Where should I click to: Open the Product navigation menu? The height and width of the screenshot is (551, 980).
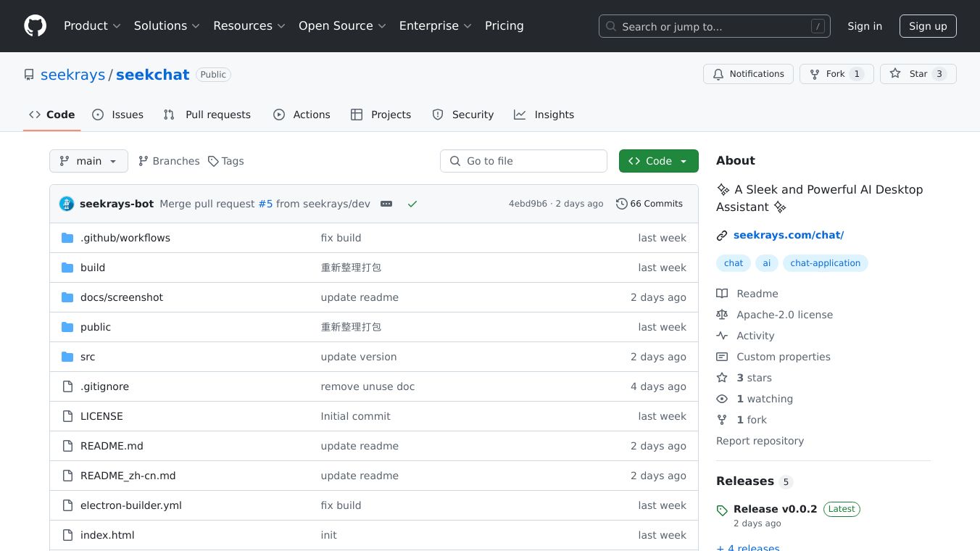click(92, 26)
